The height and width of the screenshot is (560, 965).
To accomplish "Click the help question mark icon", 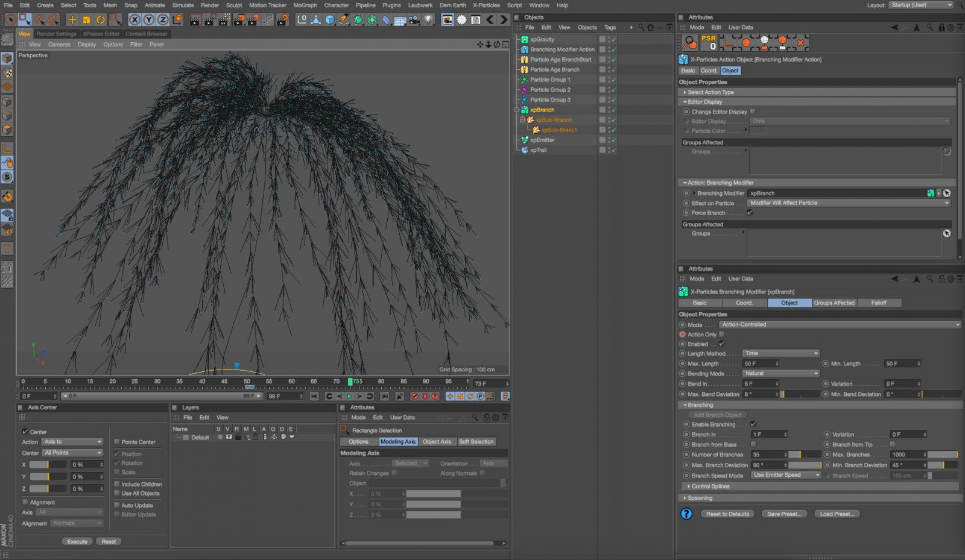I will pyautogui.click(x=686, y=514).
